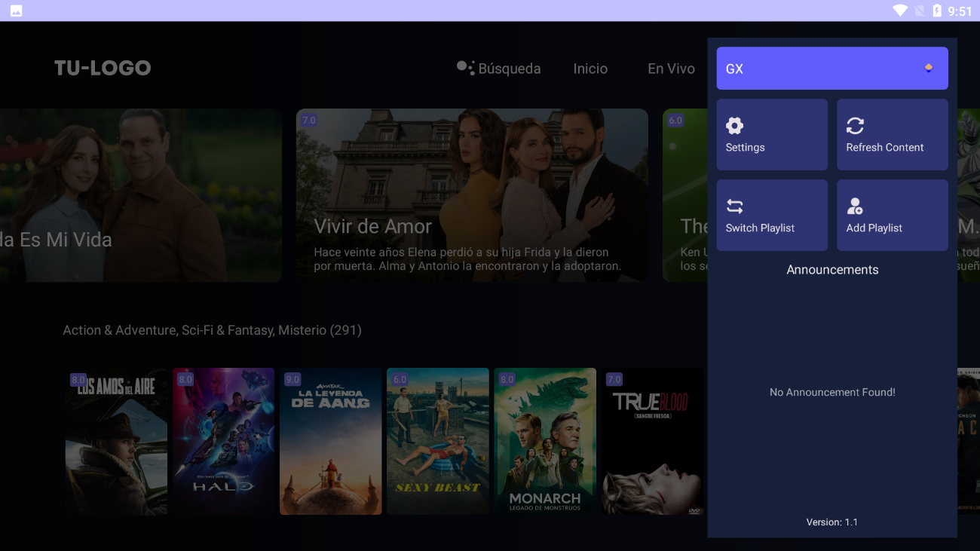The height and width of the screenshot is (551, 980).
Task: Click the Búsqueda voice search icon
Action: tap(465, 68)
